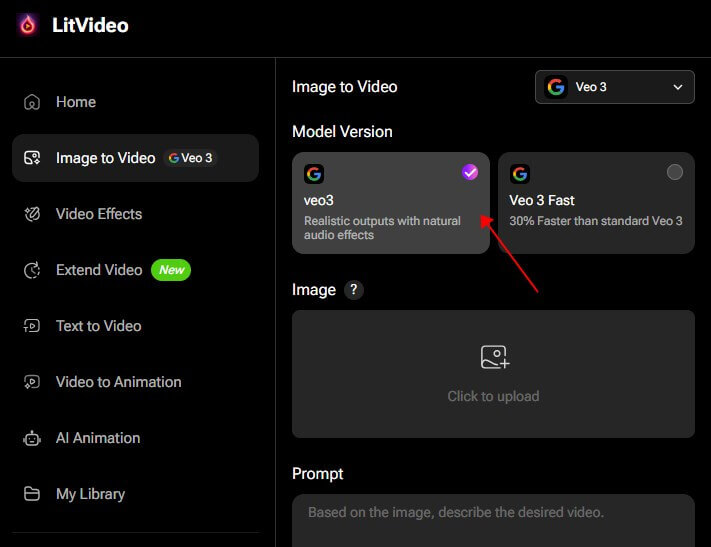Open the Veo 3 model dropdown

click(x=614, y=87)
